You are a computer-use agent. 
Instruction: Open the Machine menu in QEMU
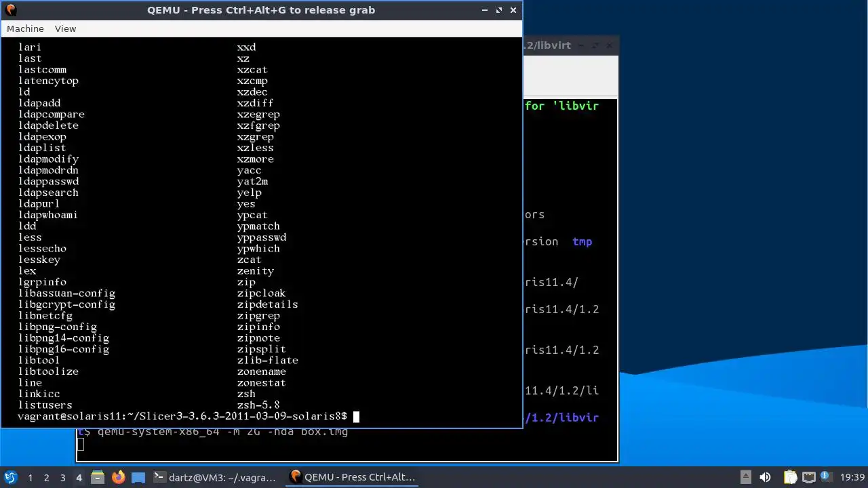click(x=25, y=28)
